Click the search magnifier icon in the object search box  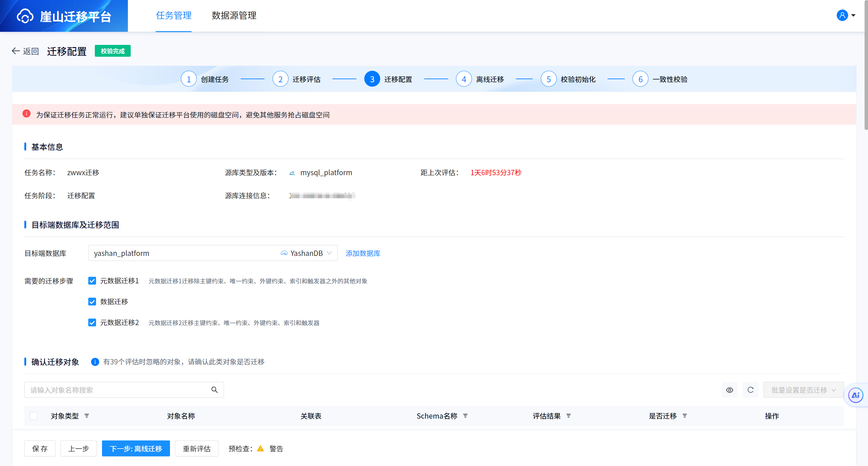(x=214, y=390)
